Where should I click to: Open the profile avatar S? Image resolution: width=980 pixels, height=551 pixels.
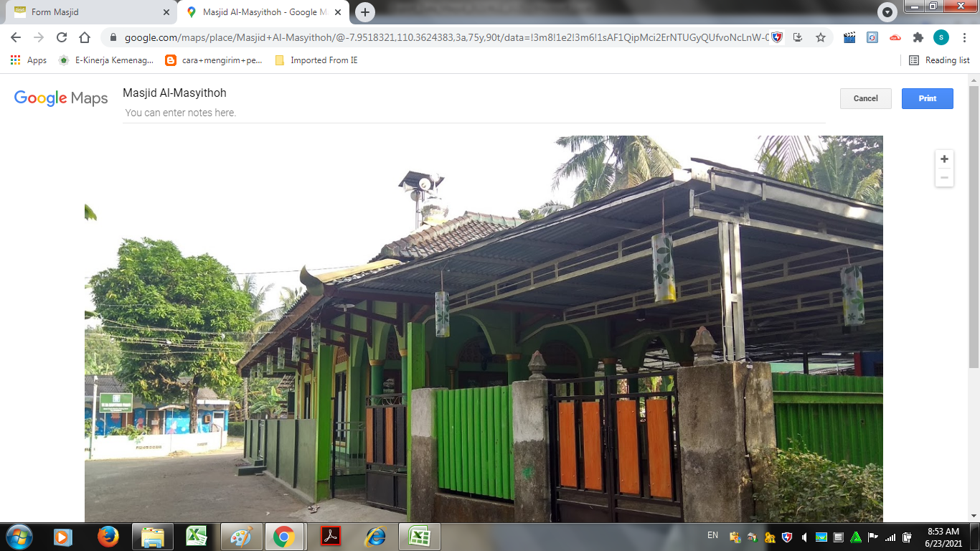941,37
